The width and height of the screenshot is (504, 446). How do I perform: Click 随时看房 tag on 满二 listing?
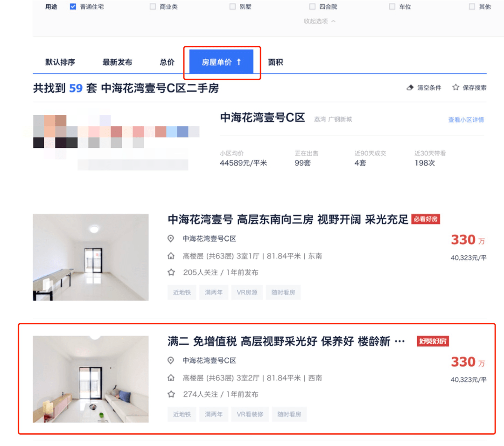click(289, 414)
